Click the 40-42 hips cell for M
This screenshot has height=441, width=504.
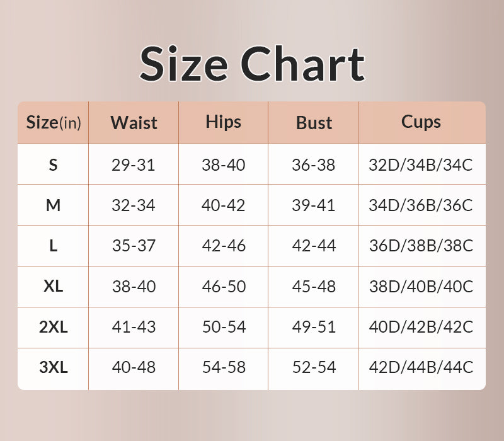(x=223, y=205)
